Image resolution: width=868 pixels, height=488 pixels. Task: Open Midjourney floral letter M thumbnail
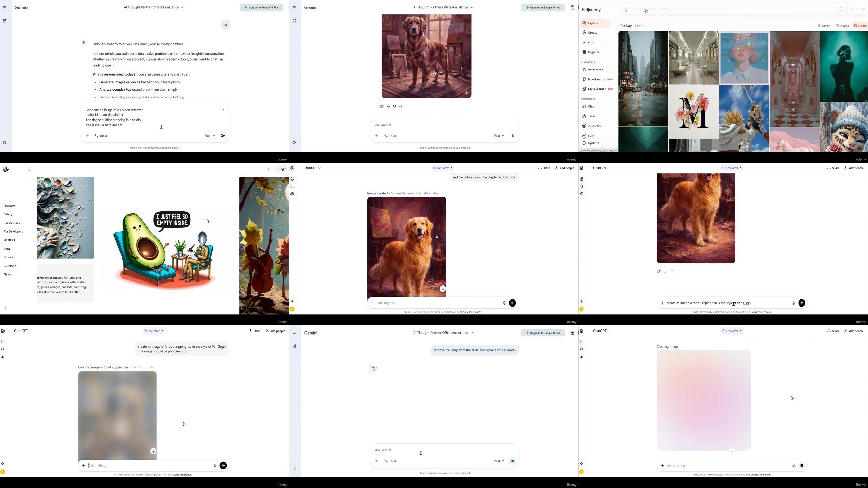[x=693, y=112]
